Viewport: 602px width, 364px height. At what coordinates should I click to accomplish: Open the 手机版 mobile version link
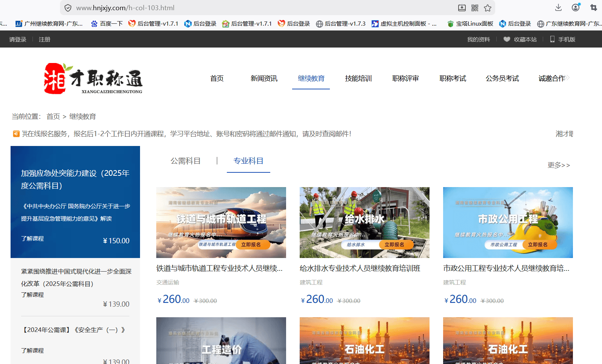click(563, 39)
